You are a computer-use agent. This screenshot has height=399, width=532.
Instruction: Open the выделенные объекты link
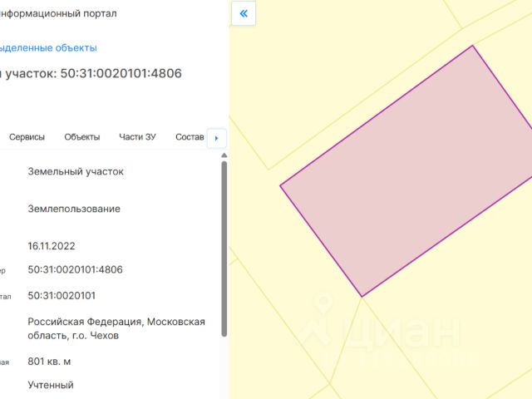[x=48, y=48]
